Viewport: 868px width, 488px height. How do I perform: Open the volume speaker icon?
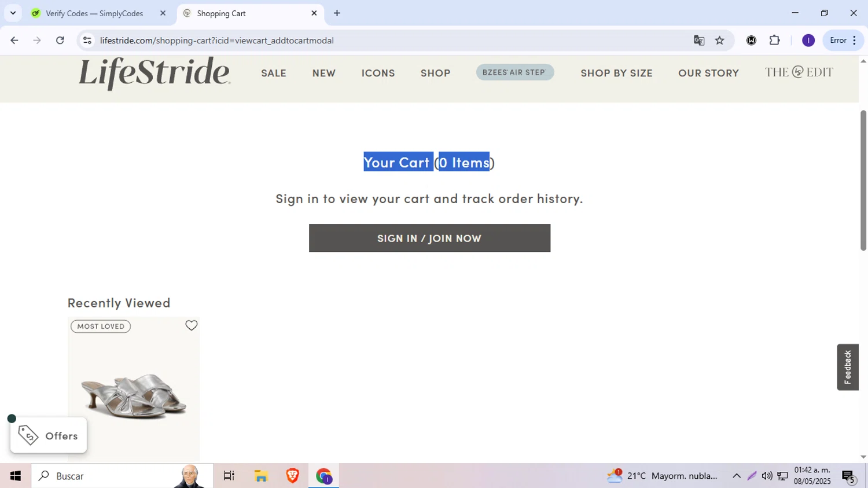767,476
